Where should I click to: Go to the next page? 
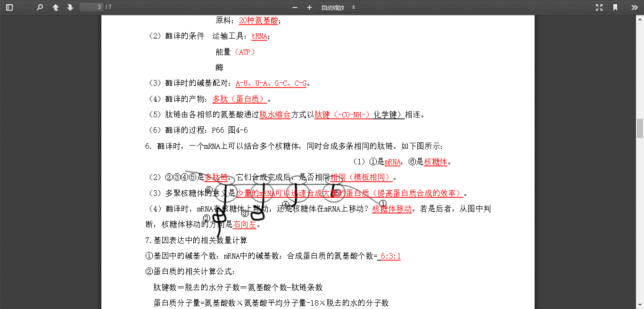70,8
